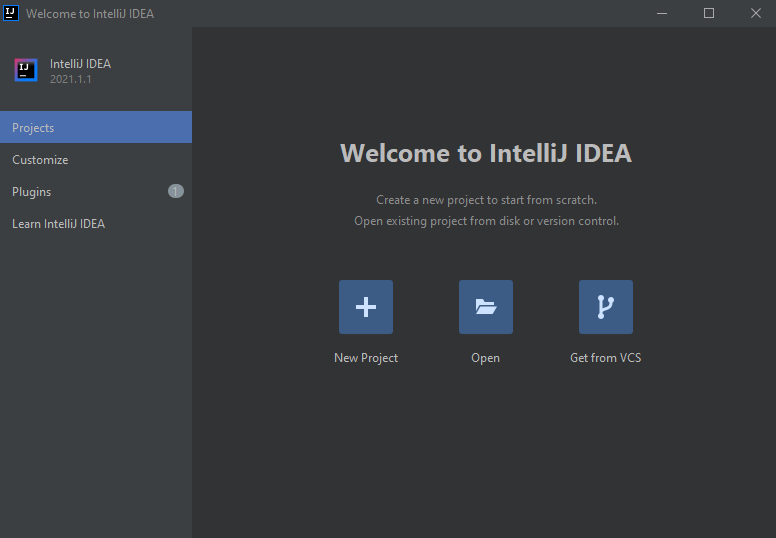Select the Projects tab
Image resolution: width=776 pixels, height=538 pixels.
[96, 127]
